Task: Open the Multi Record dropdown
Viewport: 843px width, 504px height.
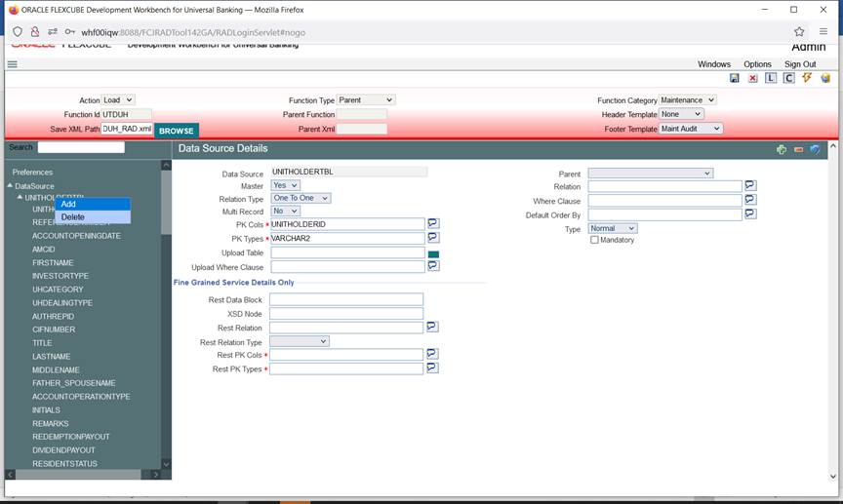Action: [x=286, y=212]
